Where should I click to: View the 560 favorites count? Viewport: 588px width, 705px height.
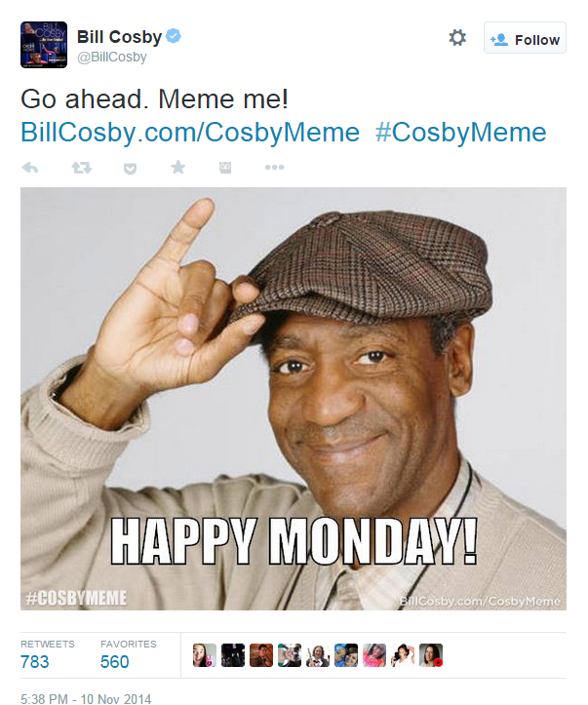[115, 661]
